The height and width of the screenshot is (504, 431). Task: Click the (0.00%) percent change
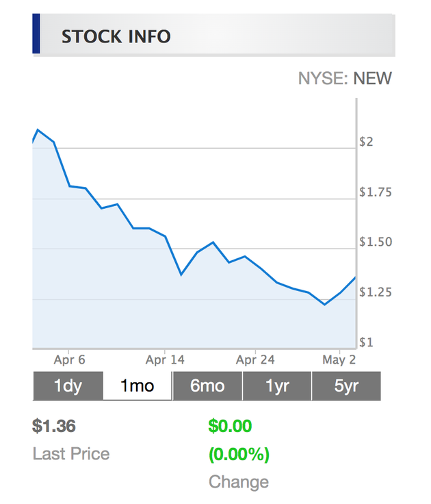(239, 453)
